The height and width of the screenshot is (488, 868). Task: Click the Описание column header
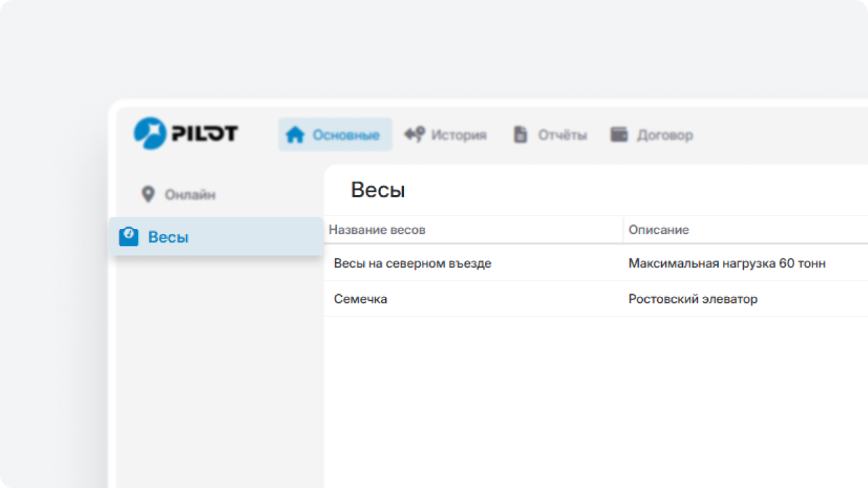[658, 230]
